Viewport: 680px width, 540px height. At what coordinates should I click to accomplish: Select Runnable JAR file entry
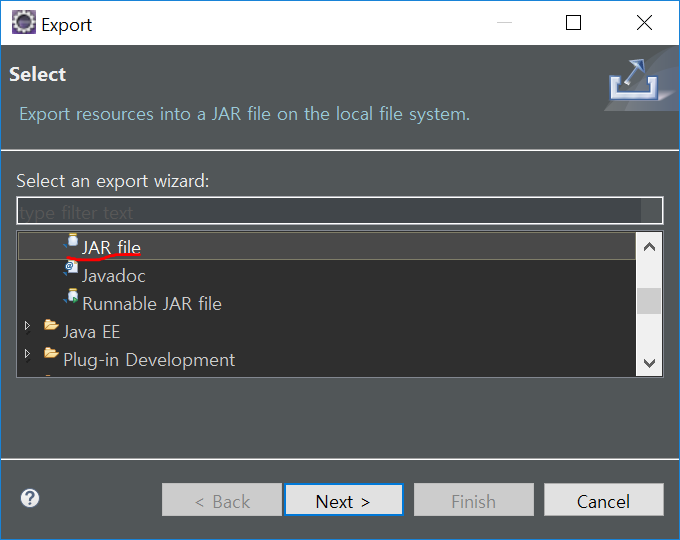tap(152, 304)
